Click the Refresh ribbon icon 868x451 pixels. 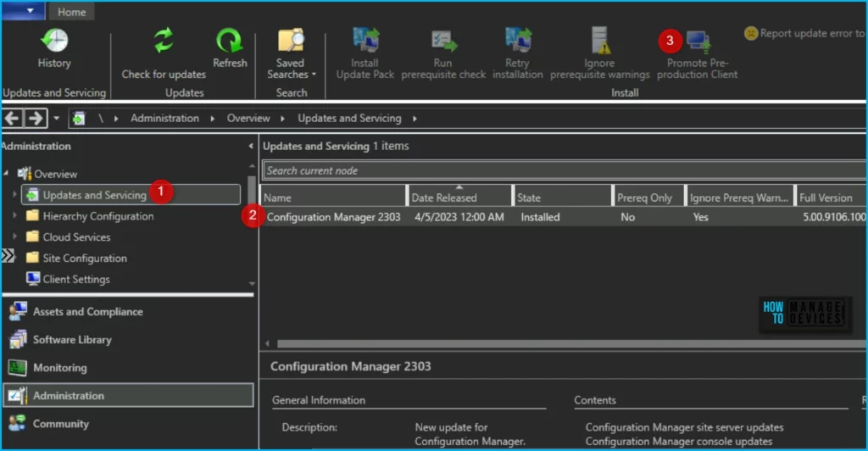click(x=229, y=41)
